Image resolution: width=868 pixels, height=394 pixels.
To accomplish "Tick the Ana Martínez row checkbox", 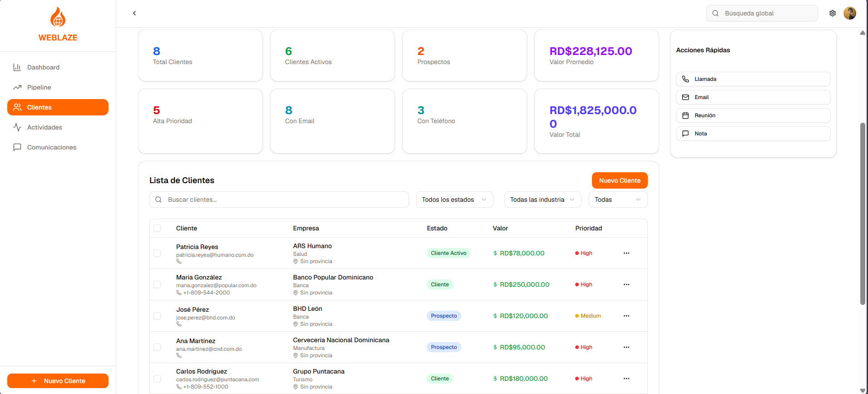I will (157, 347).
